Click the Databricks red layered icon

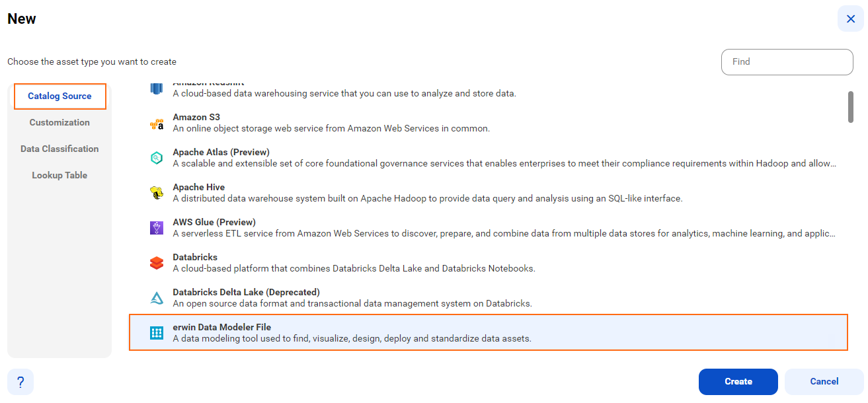(157, 263)
